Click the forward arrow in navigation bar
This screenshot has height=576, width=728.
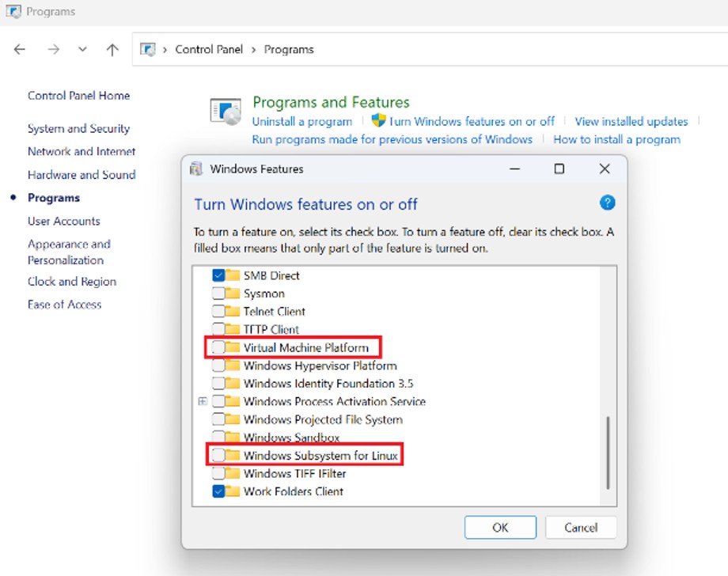[53, 49]
